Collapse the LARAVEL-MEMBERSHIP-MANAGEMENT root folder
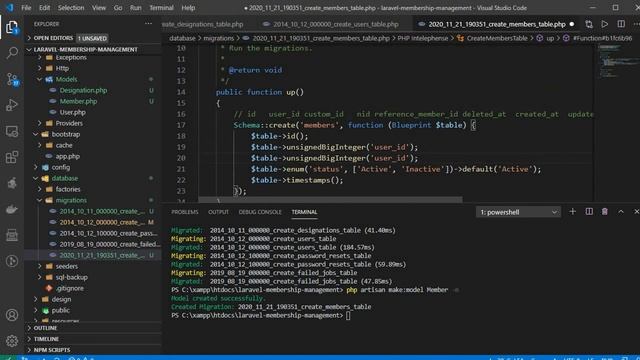 [85, 49]
